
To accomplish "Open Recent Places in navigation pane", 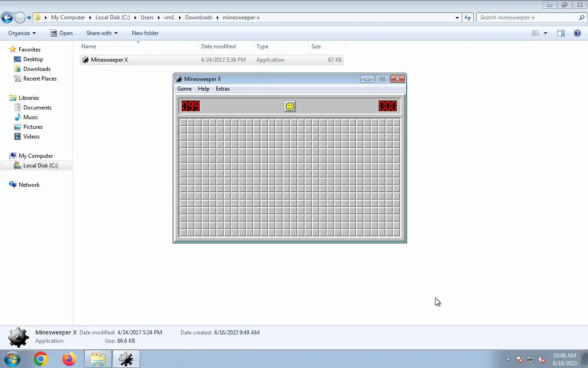I will (40, 79).
